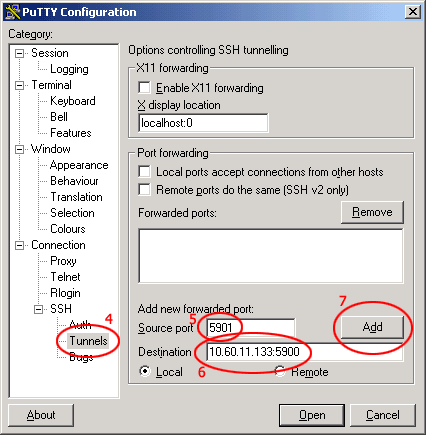Select Appearance in the tree

(x=79, y=165)
